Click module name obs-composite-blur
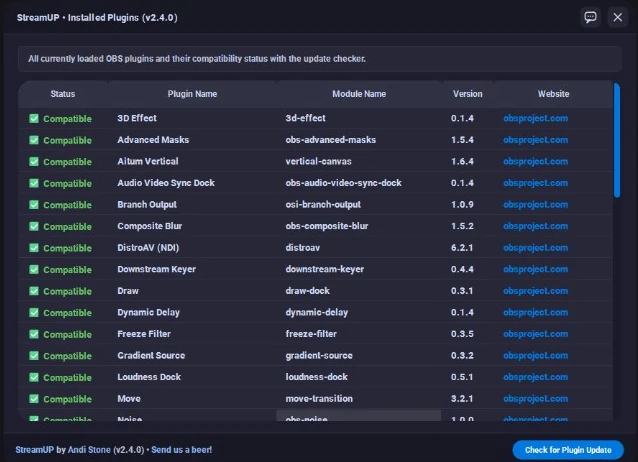This screenshot has height=462, width=638. click(327, 226)
